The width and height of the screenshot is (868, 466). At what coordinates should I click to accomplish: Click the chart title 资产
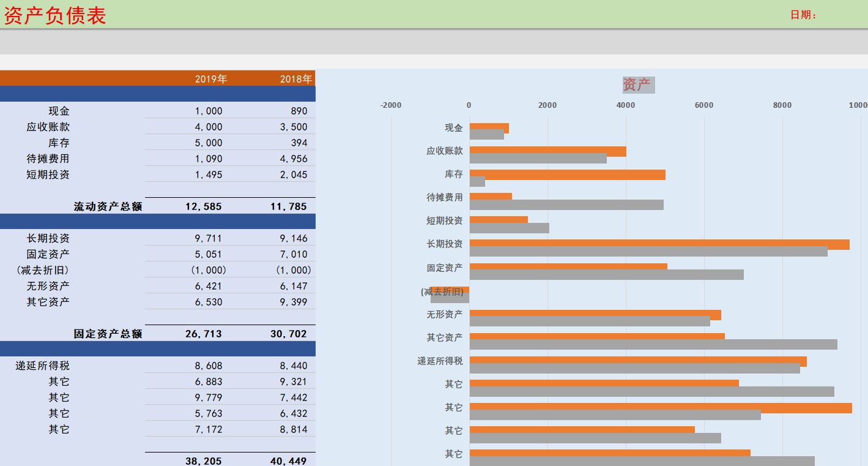point(638,85)
